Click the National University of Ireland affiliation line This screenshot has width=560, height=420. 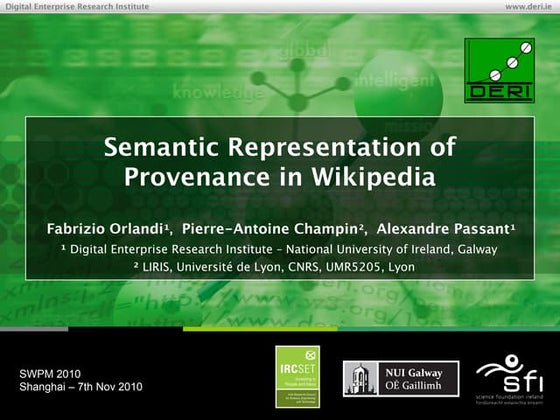coord(279,249)
